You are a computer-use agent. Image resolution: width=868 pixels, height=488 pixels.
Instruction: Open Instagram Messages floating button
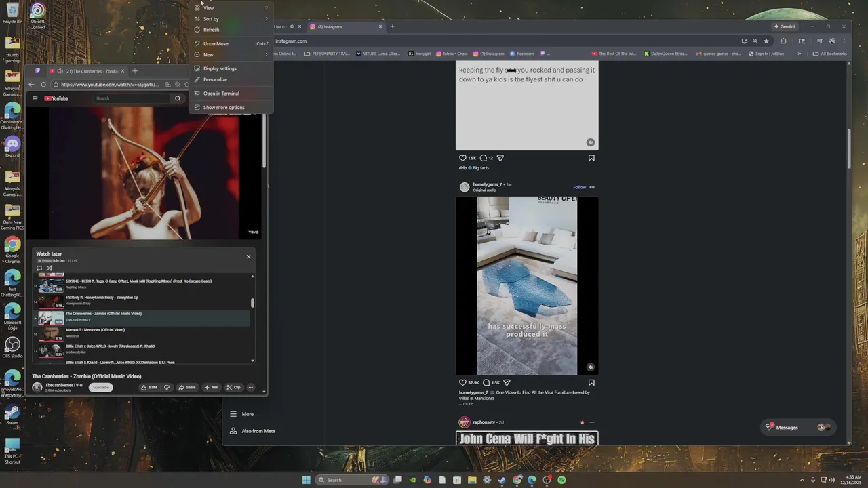tap(797, 428)
